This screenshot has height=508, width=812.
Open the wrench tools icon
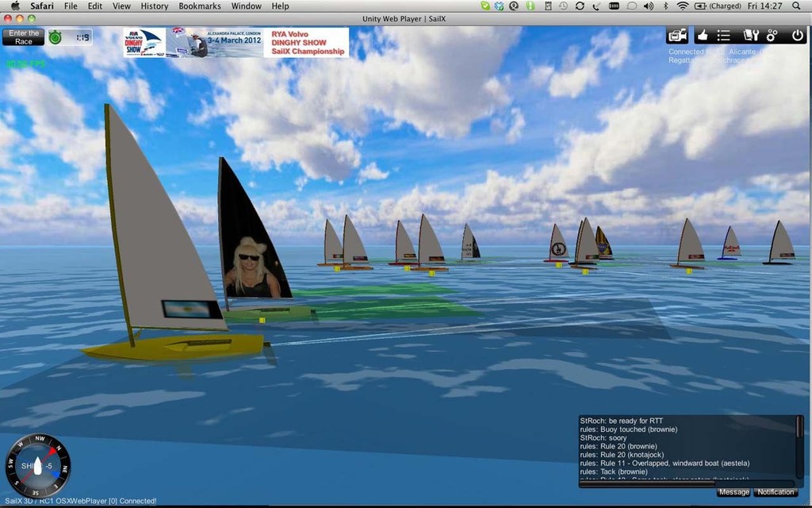pyautogui.click(x=750, y=35)
